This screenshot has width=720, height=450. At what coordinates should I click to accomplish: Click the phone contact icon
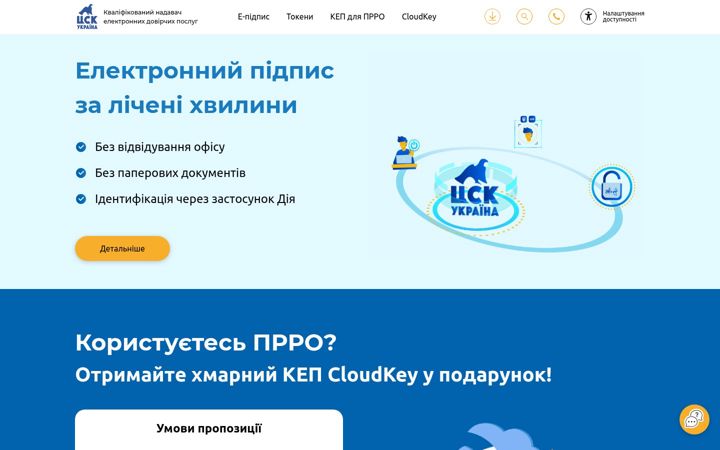(556, 17)
